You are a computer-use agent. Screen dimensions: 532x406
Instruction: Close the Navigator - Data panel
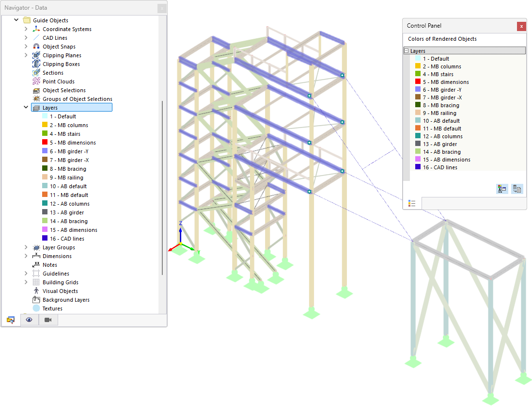[162, 9]
